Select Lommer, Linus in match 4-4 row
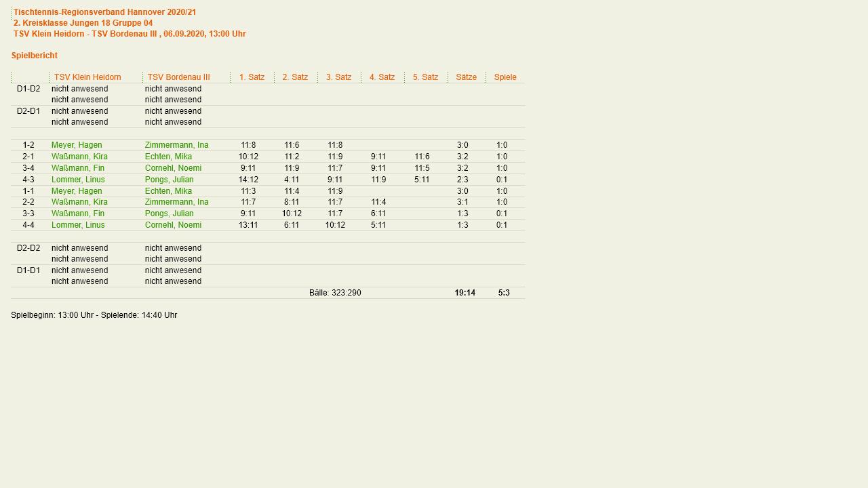 pos(78,225)
